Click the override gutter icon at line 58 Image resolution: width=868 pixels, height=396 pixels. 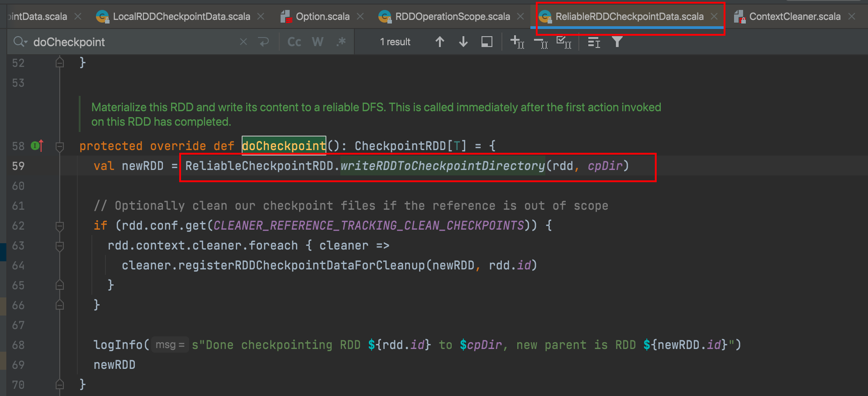coord(37,146)
